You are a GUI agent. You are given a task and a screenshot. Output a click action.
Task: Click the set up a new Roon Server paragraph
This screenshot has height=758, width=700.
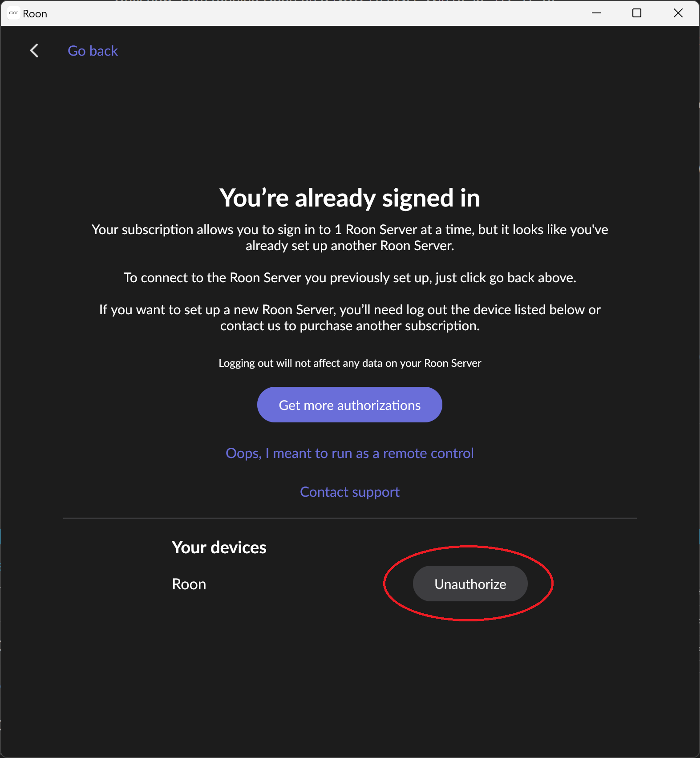tap(350, 317)
